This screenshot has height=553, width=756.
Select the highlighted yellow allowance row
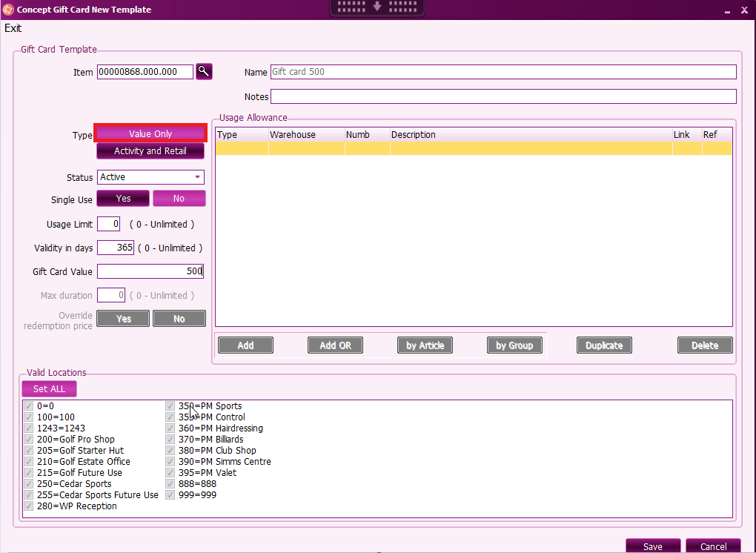[x=474, y=148]
